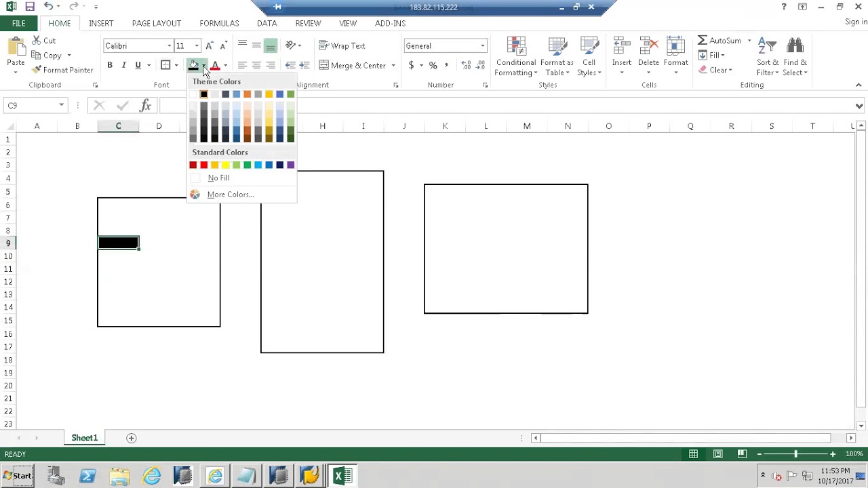Apply accounting dollar number format

point(411,66)
